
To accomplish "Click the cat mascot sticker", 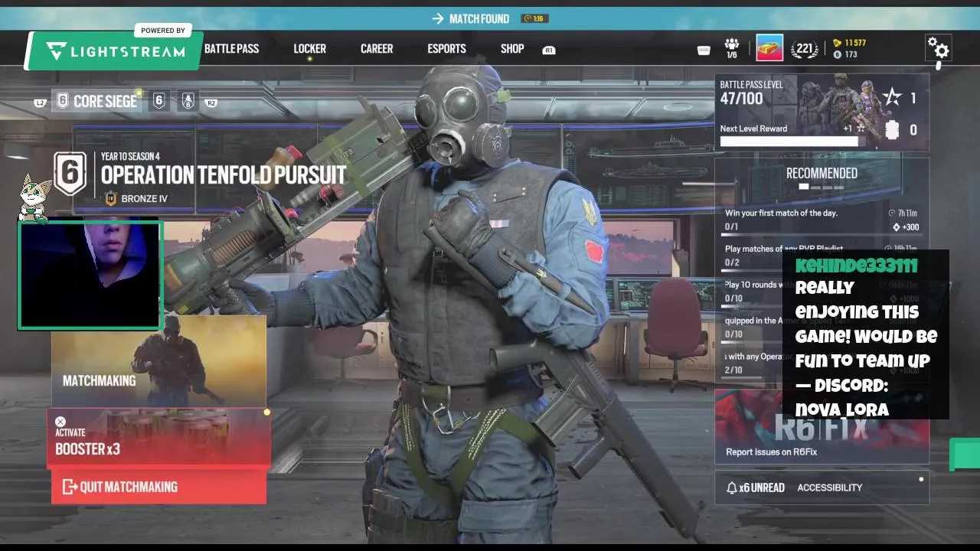I will pyautogui.click(x=34, y=197).
